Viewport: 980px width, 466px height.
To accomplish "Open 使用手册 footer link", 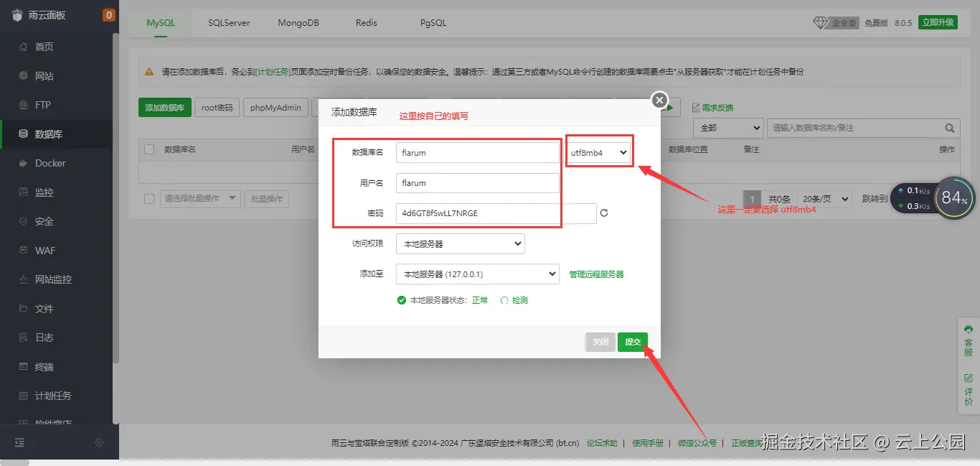I will pyautogui.click(x=648, y=443).
